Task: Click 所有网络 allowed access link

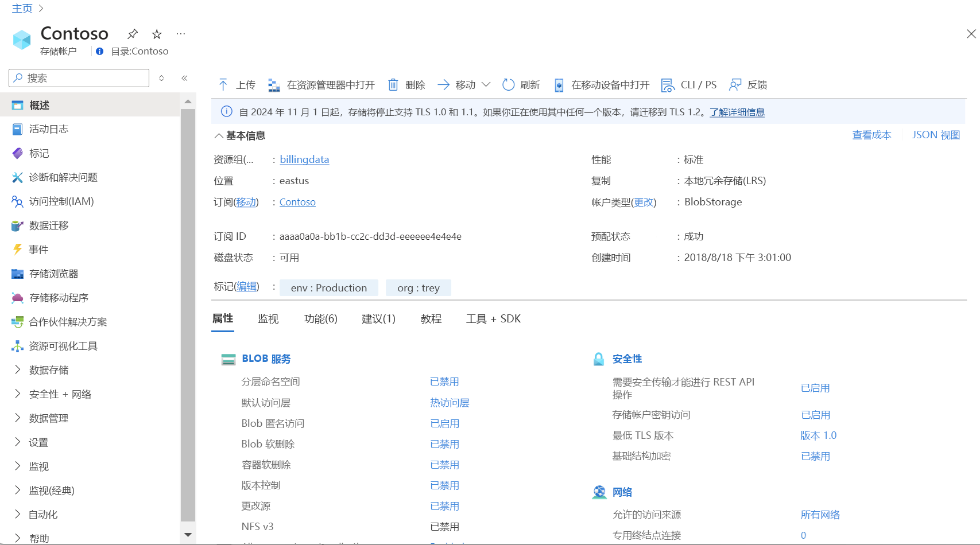Action: [820, 515]
